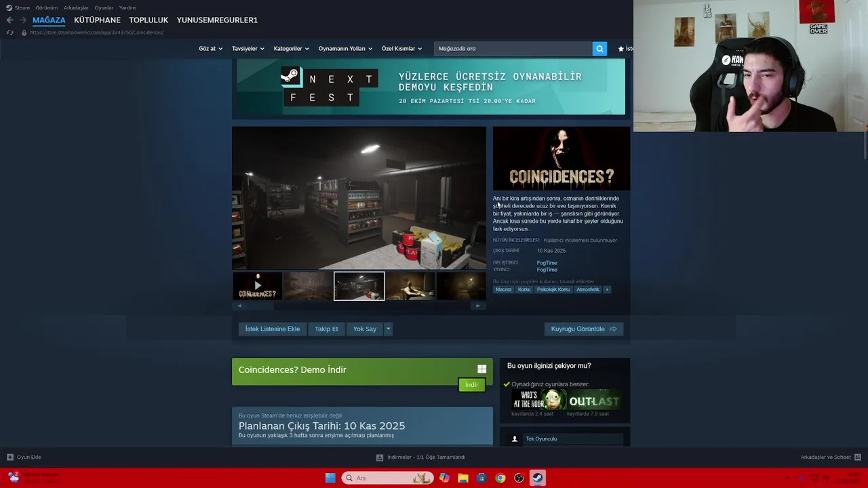Viewport: 868px width, 488px height.
Task: Open the YUNUSEMREGURLER1 profile tab
Action: coord(217,20)
